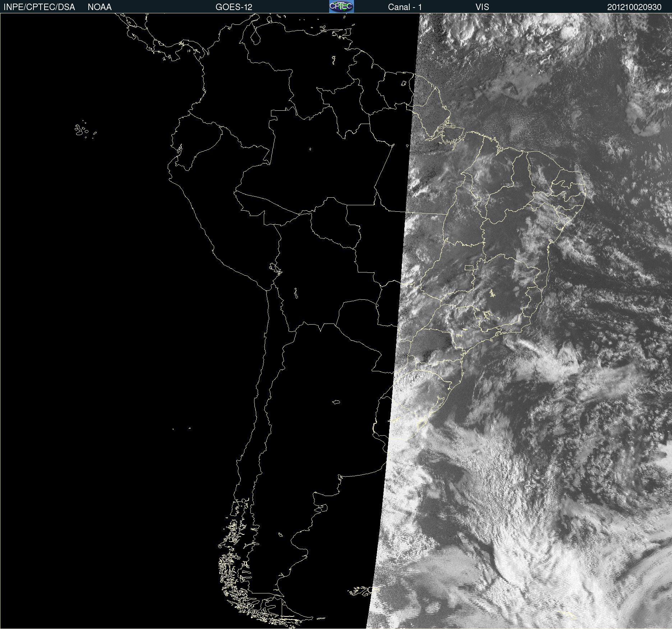This screenshot has height=629, width=672.
Task: Click the CPTEC logo icon
Action: pos(341,6)
